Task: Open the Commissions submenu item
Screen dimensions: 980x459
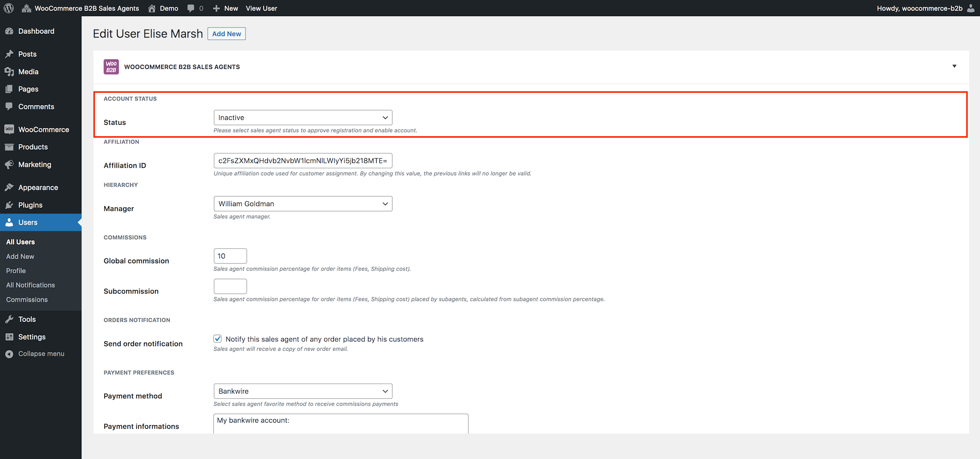Action: pos(27,300)
